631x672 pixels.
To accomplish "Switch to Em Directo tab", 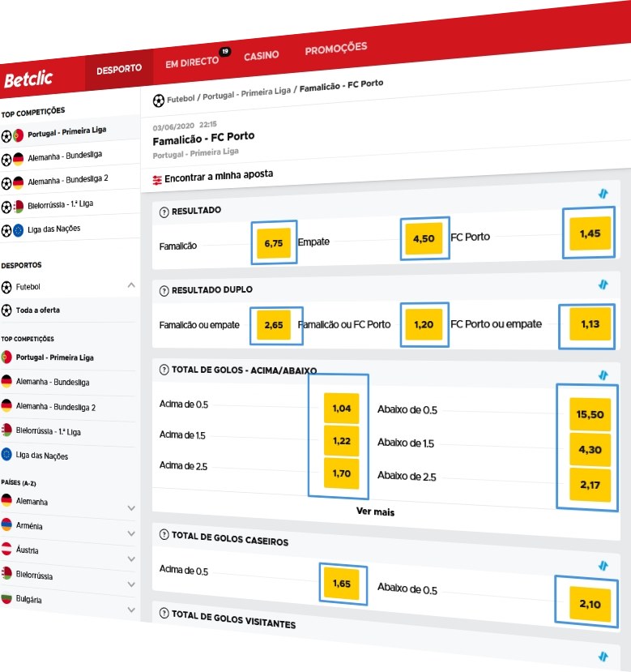I will pyautogui.click(x=192, y=62).
